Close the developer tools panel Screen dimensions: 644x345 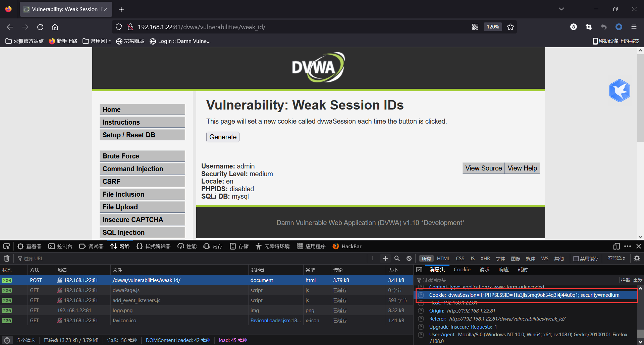(639, 247)
